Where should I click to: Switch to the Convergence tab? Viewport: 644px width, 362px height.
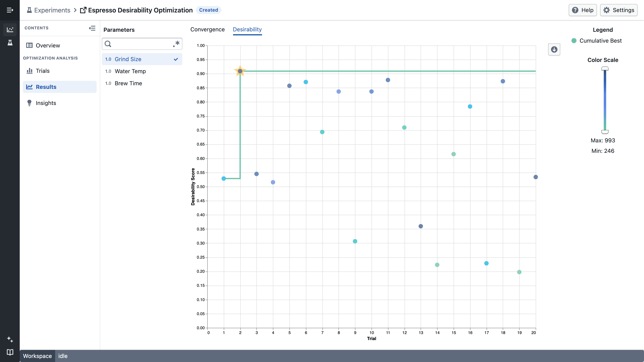pos(207,30)
